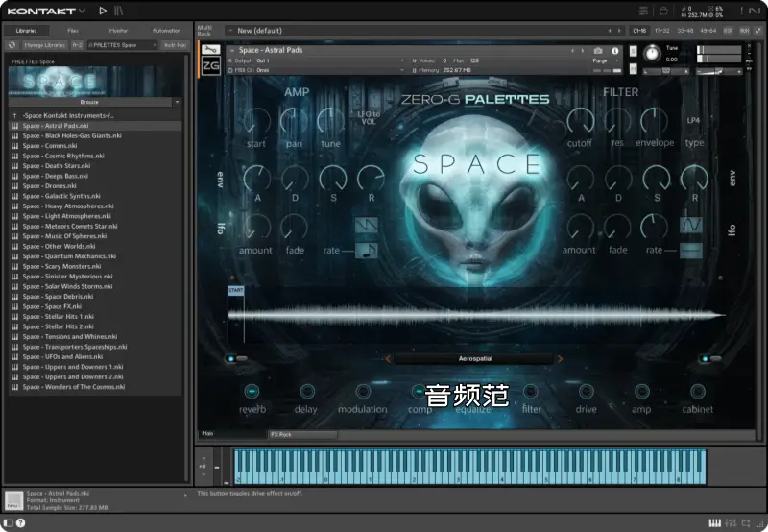The height and width of the screenshot is (532, 768).
Task: Click the instrument wrench edit icon
Action: click(x=211, y=50)
